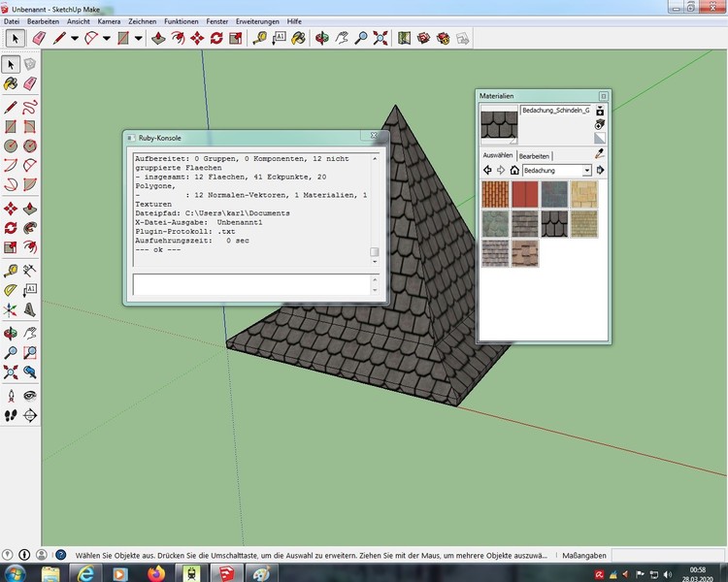The width and height of the screenshot is (728, 582).
Task: Choose the Tape Measure tool in top toolbar
Action: (x=259, y=38)
